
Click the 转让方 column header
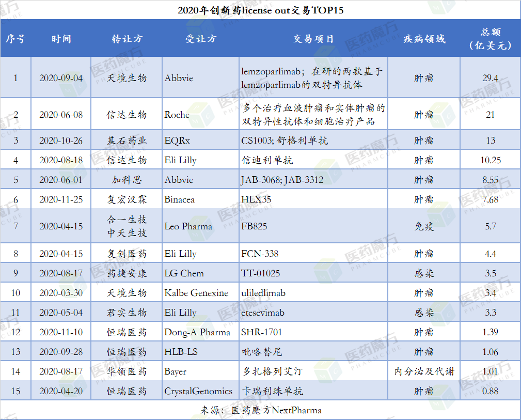tap(127, 39)
